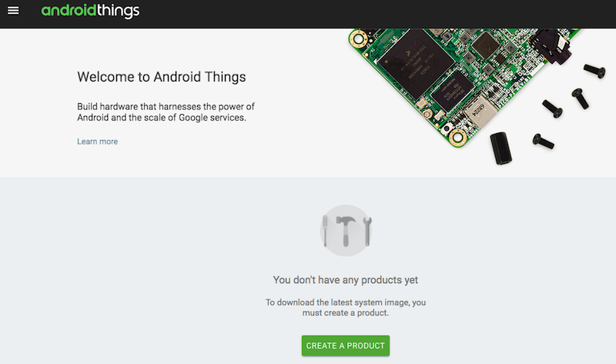Click the 'To download the latest system image' text

coord(345,308)
